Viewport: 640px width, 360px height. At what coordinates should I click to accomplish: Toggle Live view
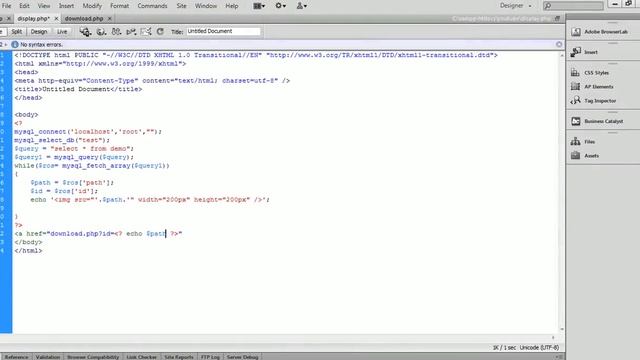(x=62, y=31)
